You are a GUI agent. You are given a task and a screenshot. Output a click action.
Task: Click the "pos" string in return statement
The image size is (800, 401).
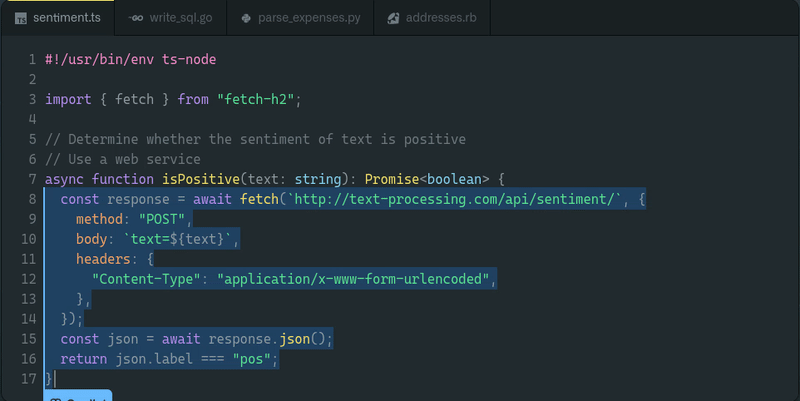(x=252, y=359)
